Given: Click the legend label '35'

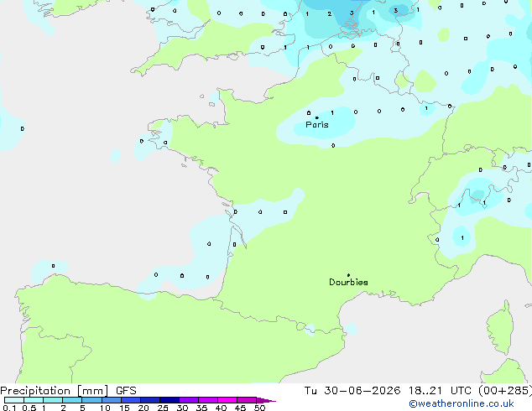Looking at the screenshot, I should coord(201,408).
